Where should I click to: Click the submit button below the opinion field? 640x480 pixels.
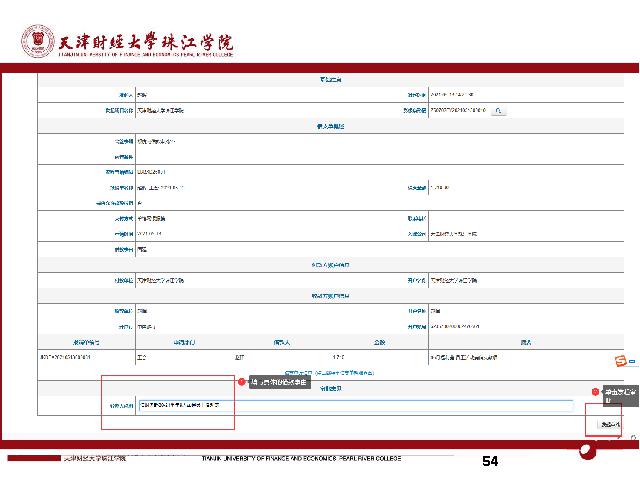point(610,424)
